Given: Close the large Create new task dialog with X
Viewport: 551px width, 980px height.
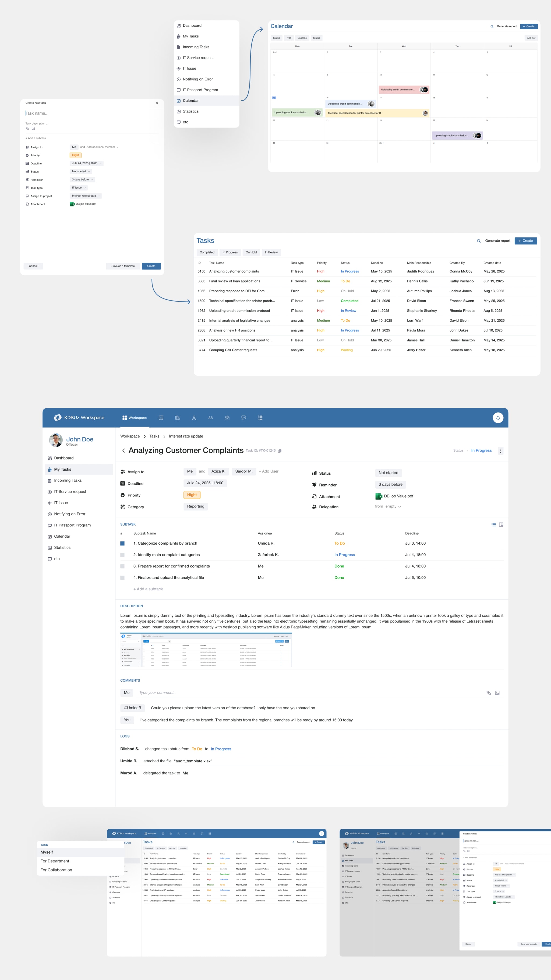Looking at the screenshot, I should (x=157, y=103).
